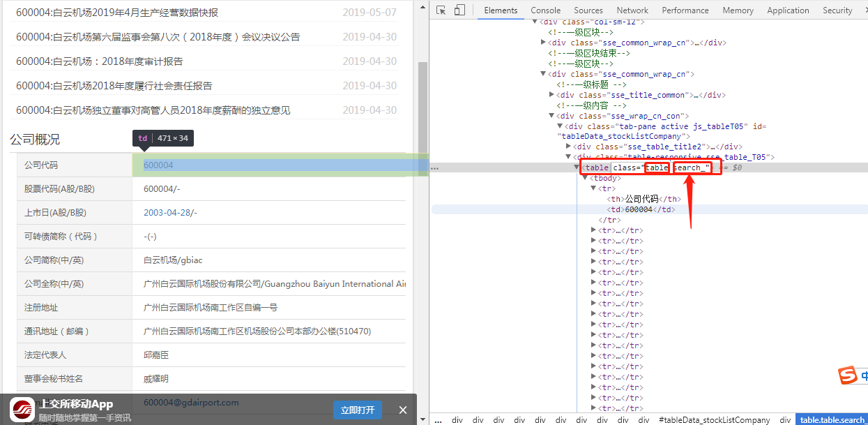This screenshot has height=425, width=868.
Task: Click the 注册地址 label
Action: coord(41,308)
